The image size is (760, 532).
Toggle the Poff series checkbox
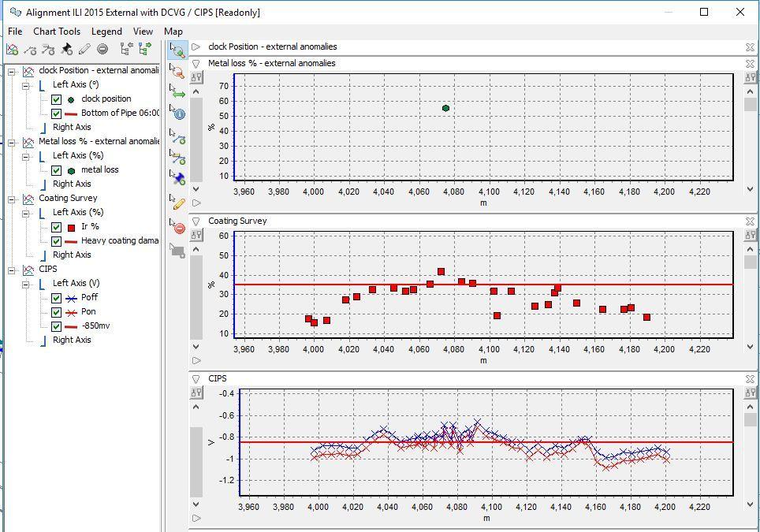coord(57,298)
